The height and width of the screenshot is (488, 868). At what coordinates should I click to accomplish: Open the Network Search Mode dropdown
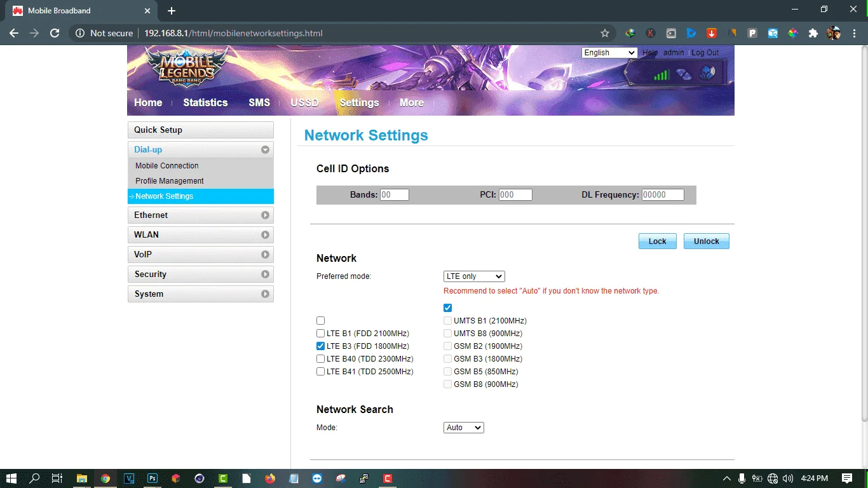(464, 428)
